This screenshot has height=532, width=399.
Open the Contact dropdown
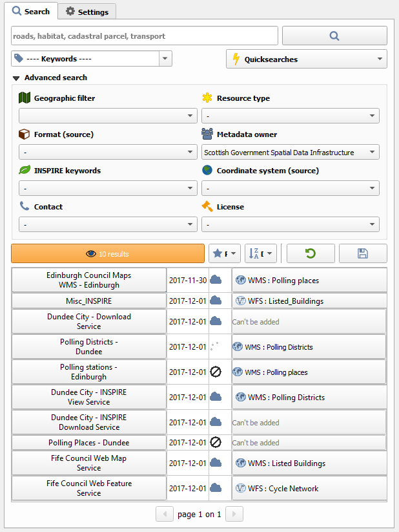point(108,224)
